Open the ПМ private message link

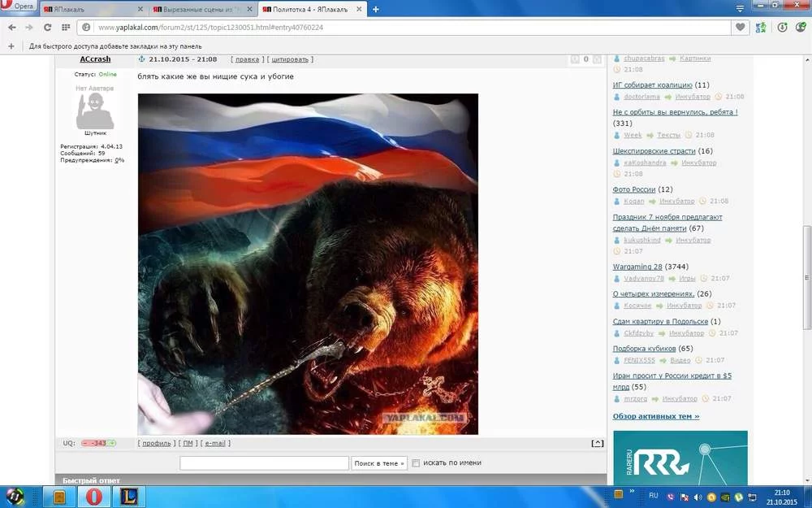(x=188, y=443)
